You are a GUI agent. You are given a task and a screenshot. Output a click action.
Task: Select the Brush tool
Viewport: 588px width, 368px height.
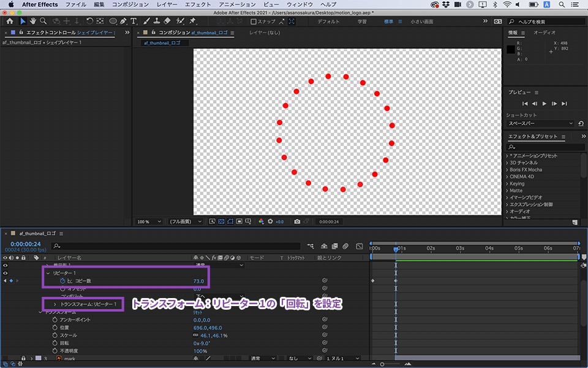[146, 21]
